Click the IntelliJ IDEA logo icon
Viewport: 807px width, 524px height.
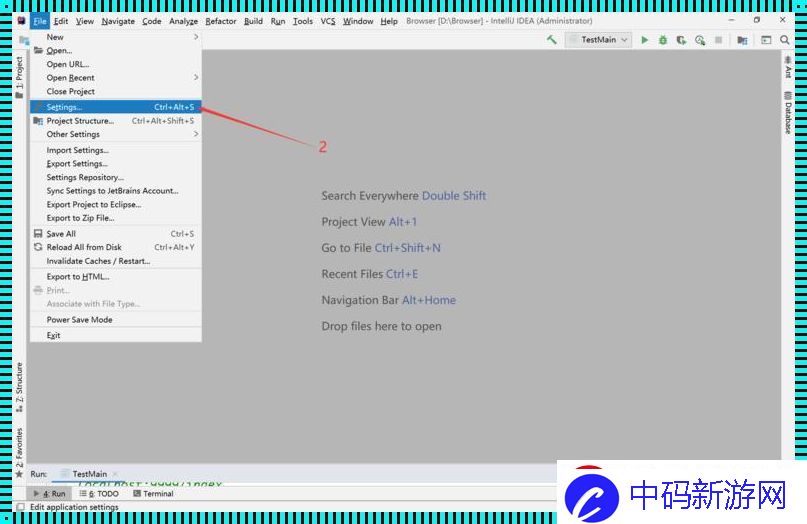(x=21, y=21)
